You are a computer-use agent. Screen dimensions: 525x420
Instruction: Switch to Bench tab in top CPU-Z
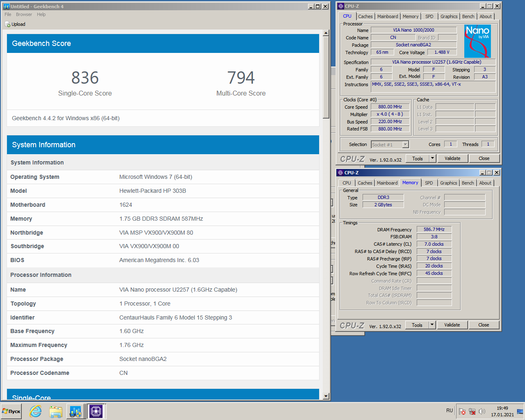tap(468, 16)
